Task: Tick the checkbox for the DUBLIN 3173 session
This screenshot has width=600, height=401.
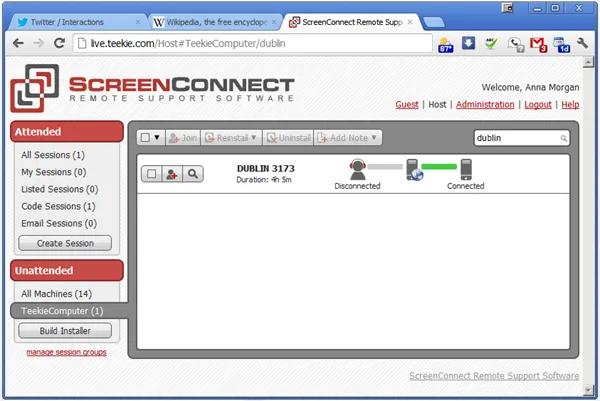Action: (152, 174)
